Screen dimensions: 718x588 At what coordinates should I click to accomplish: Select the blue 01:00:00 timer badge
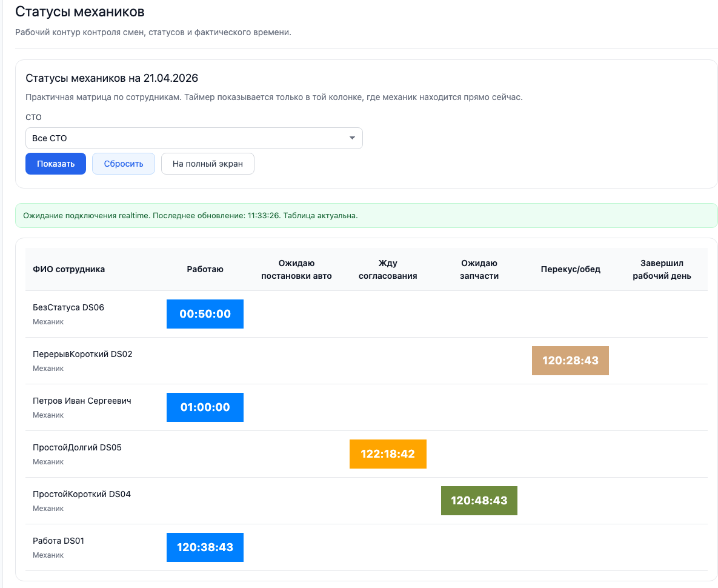pos(205,407)
